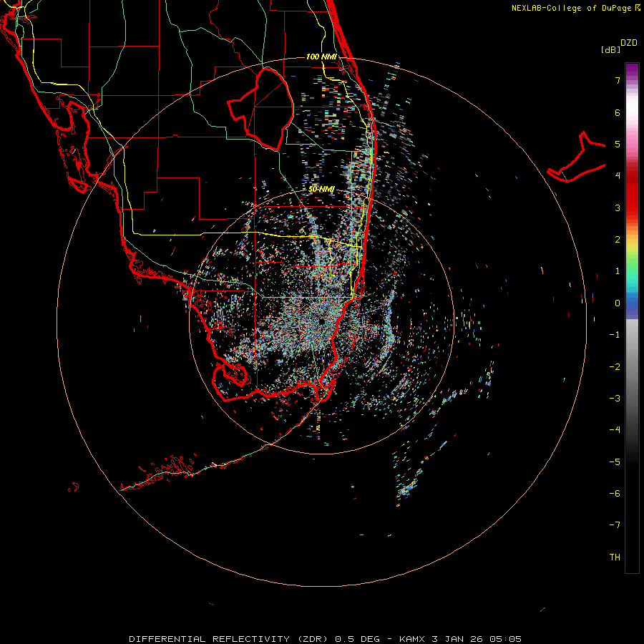Click the gray band near -2 dB on the color scale
This screenshot has height=644, width=644.
[x=632, y=367]
